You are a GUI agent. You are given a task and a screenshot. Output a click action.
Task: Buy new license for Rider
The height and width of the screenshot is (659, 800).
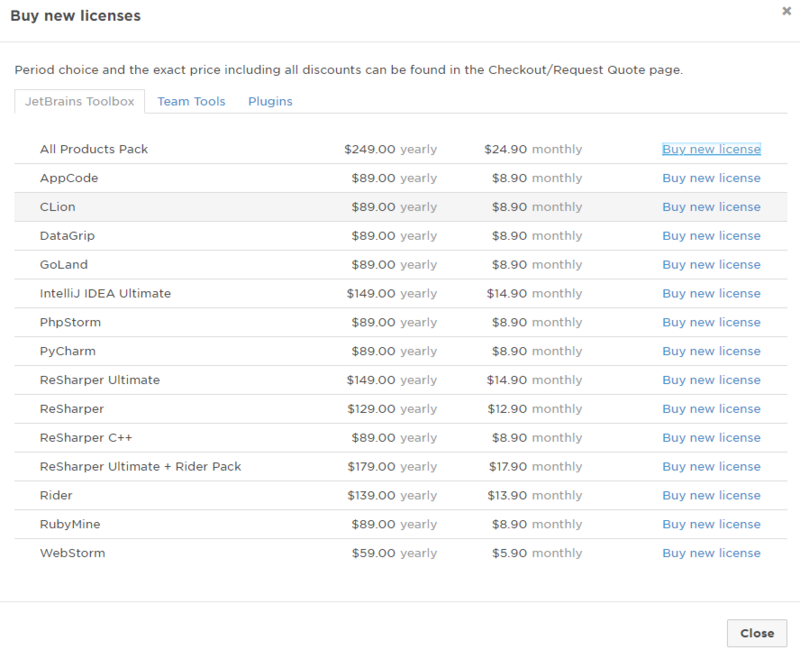(711, 496)
